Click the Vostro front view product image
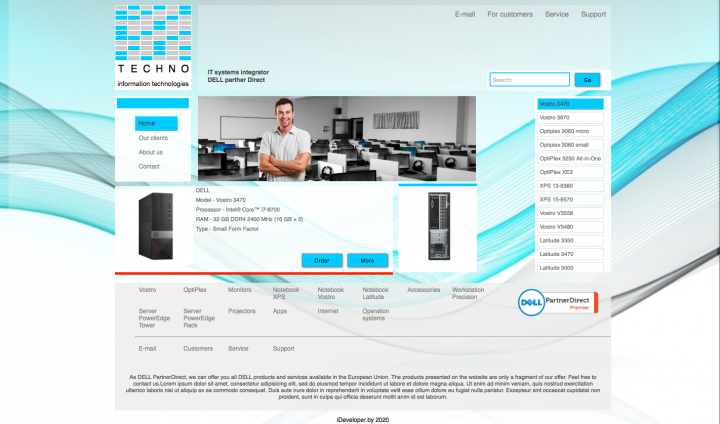The height and width of the screenshot is (424, 720). (x=156, y=226)
